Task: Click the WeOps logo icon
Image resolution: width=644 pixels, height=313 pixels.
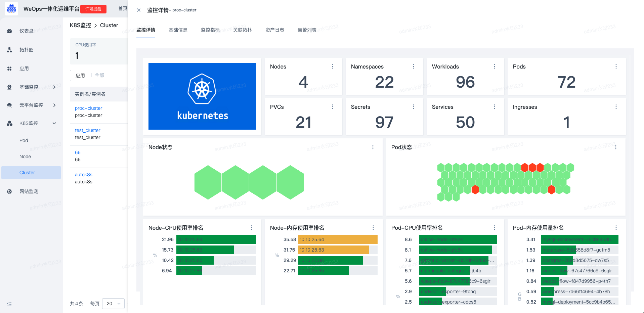Action: (x=11, y=9)
